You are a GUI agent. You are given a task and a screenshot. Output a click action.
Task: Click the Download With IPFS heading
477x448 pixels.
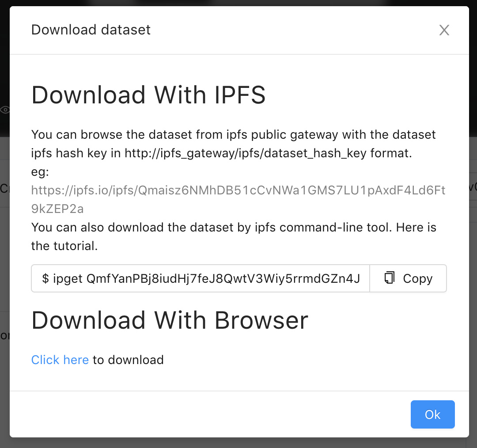pyautogui.click(x=148, y=95)
